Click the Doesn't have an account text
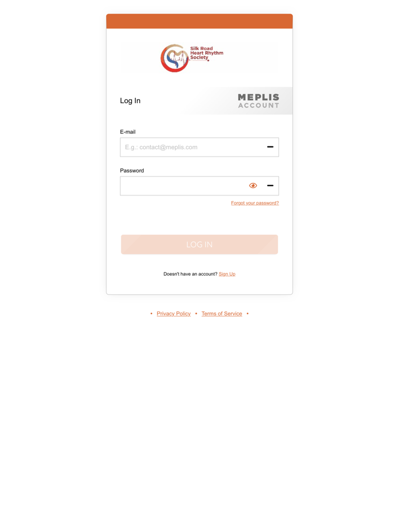399x532 pixels. [x=190, y=274]
